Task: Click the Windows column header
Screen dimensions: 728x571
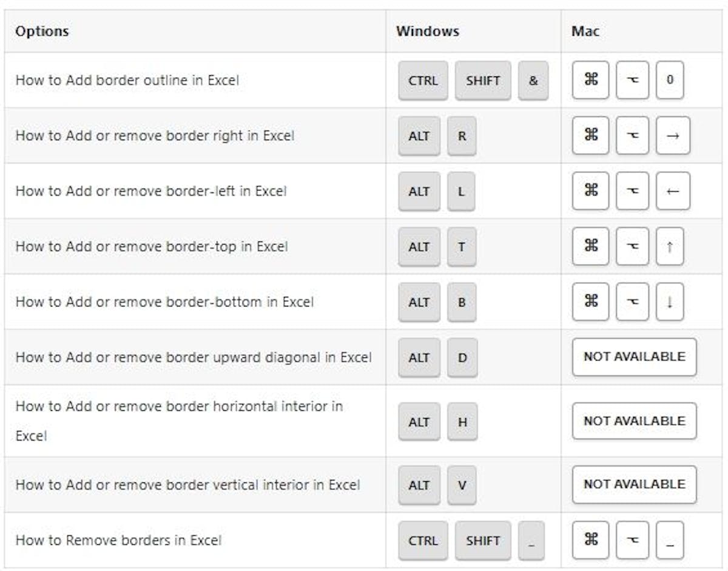Action: 428,31
